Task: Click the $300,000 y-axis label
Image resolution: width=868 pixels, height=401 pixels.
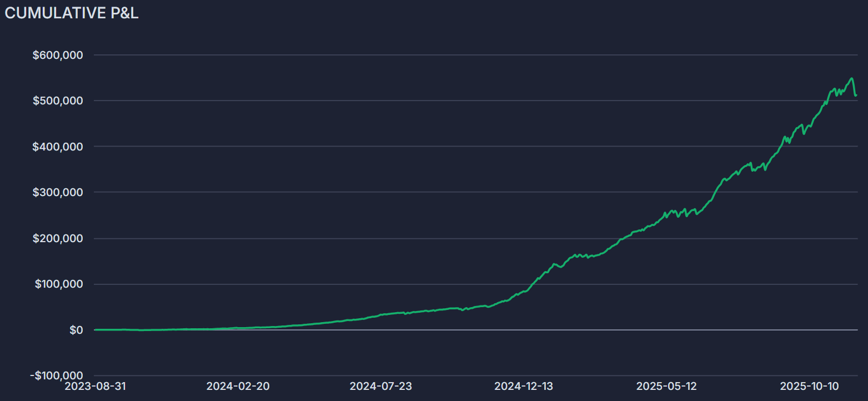Action: [x=58, y=192]
